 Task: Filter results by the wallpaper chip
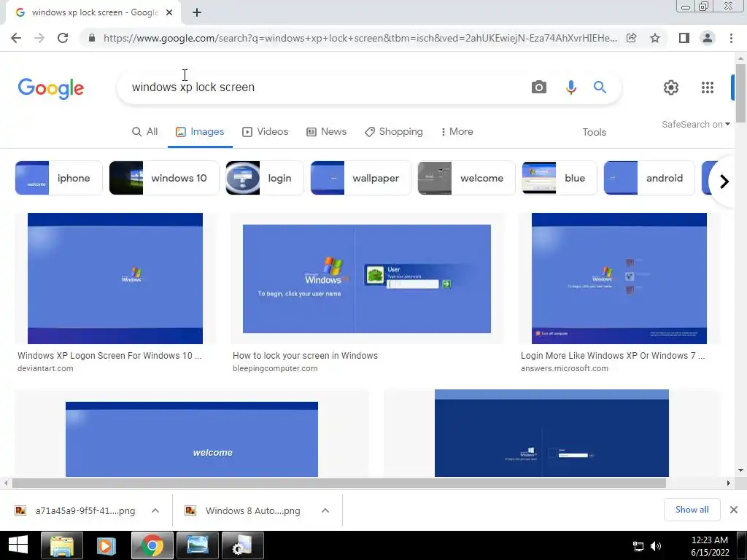coord(360,178)
